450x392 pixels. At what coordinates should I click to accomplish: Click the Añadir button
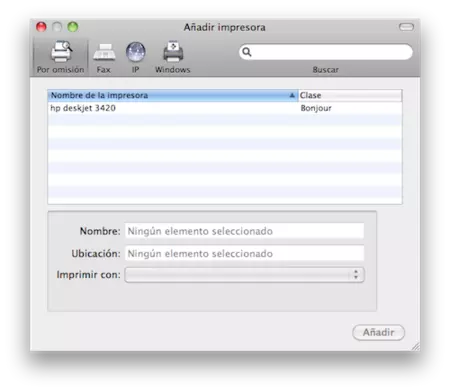pos(378,332)
